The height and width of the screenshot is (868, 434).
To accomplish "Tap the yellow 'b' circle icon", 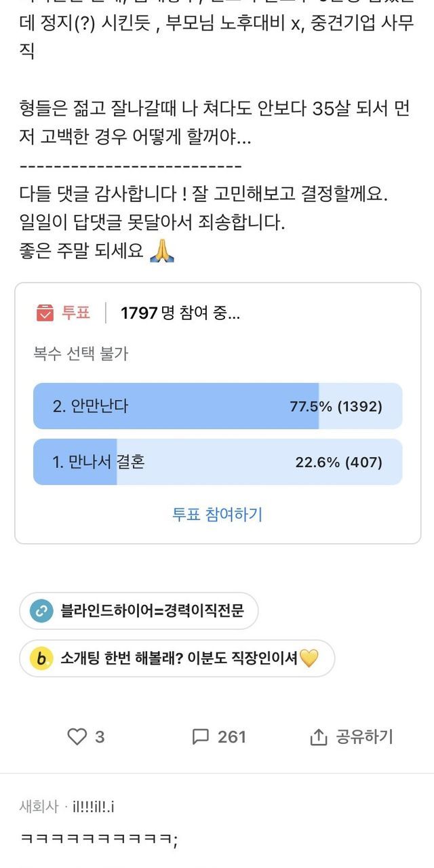I will pos(42,658).
